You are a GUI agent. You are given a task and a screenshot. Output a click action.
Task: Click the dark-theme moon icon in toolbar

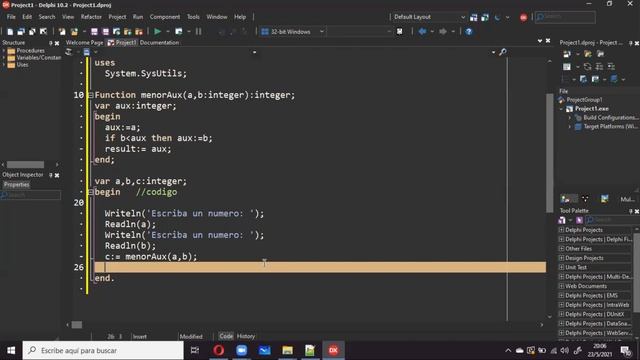click(497, 17)
